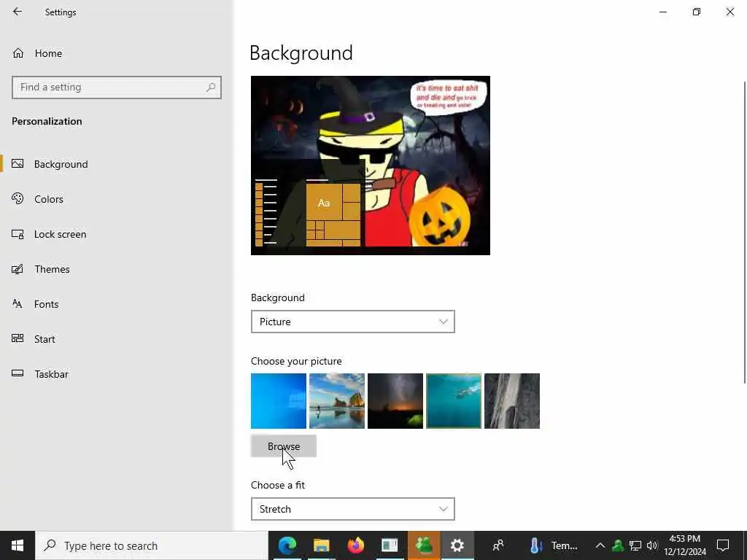Screen dimensions: 747x560
Task: Click the green person tray icon
Action: point(618,545)
